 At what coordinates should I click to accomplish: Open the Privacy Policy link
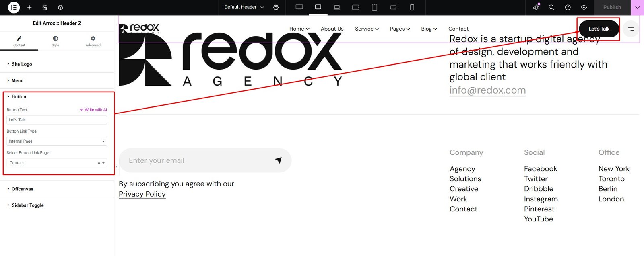click(142, 194)
